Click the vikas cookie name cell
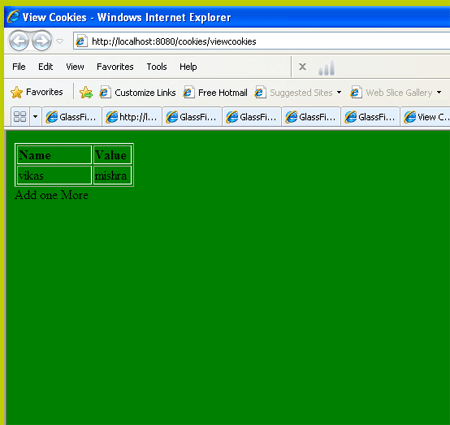Screen dimensions: 450x425 [54, 175]
